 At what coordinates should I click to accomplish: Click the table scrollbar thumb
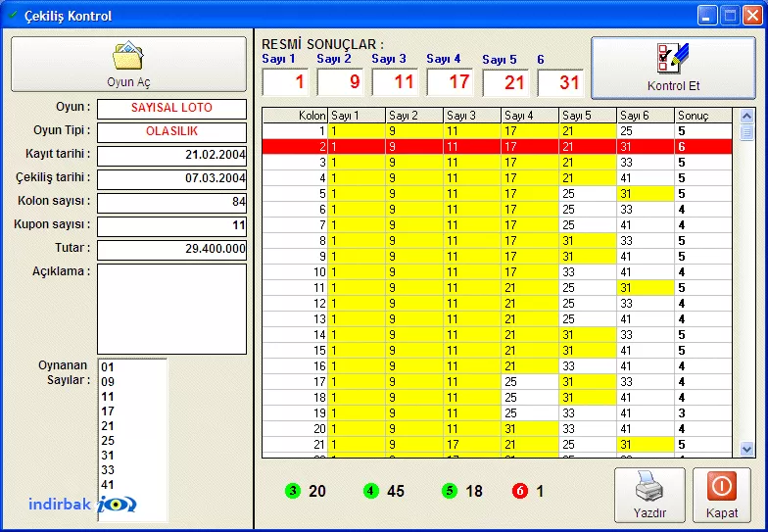(x=746, y=133)
